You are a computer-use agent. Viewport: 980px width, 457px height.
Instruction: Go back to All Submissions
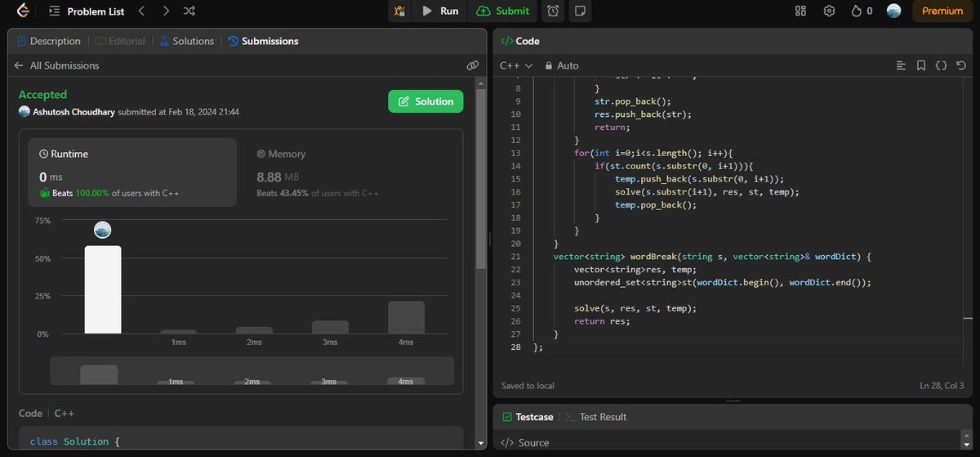(x=57, y=65)
